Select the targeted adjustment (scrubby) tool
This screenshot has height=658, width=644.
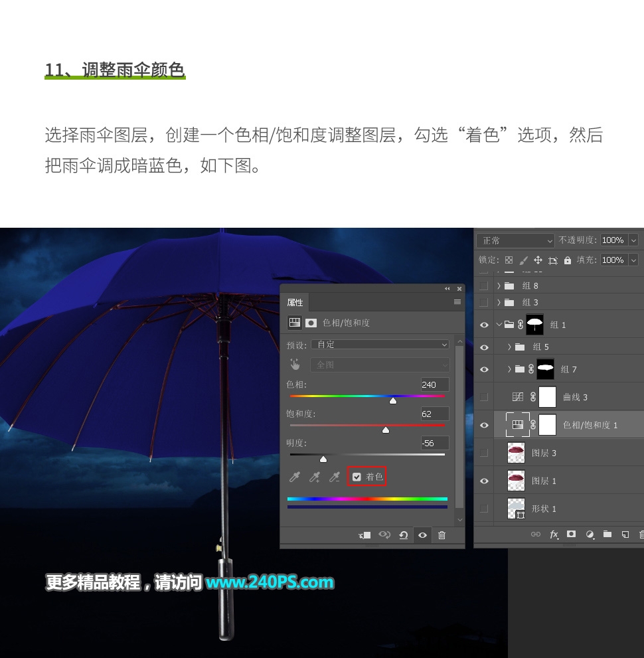tap(295, 364)
